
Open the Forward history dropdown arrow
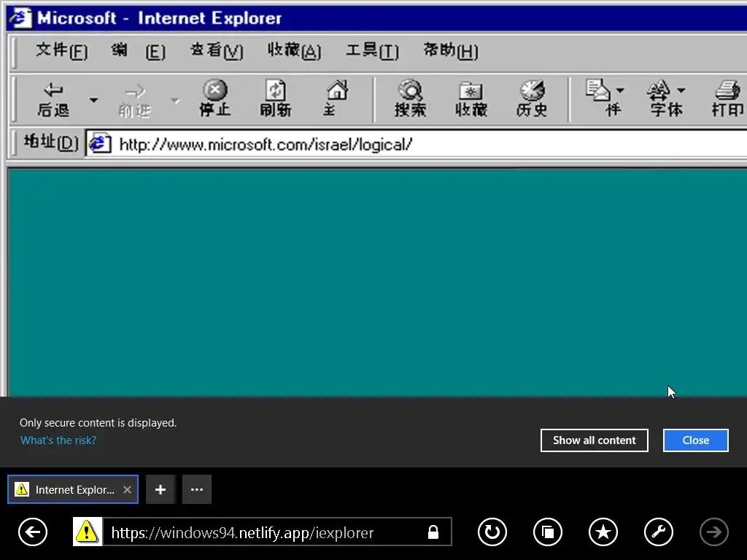[x=175, y=101]
